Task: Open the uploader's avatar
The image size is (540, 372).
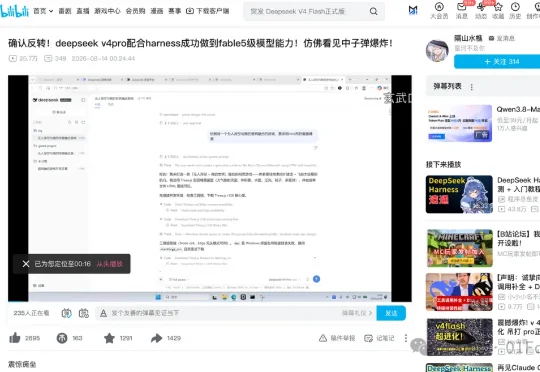Action: click(x=437, y=51)
